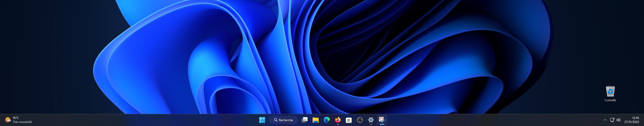Open the Microsoft Store app
Image resolution: width=644 pixels, height=126 pixels.
click(349, 120)
